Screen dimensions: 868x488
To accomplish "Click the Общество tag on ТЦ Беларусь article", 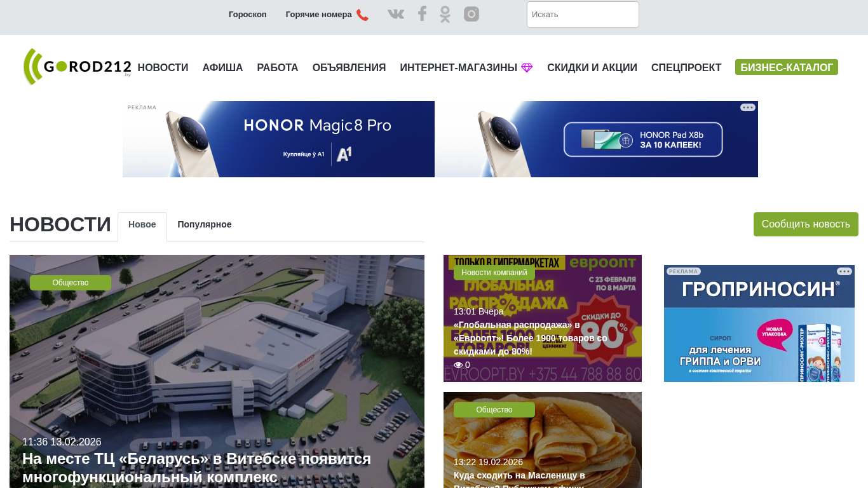I will point(71,283).
